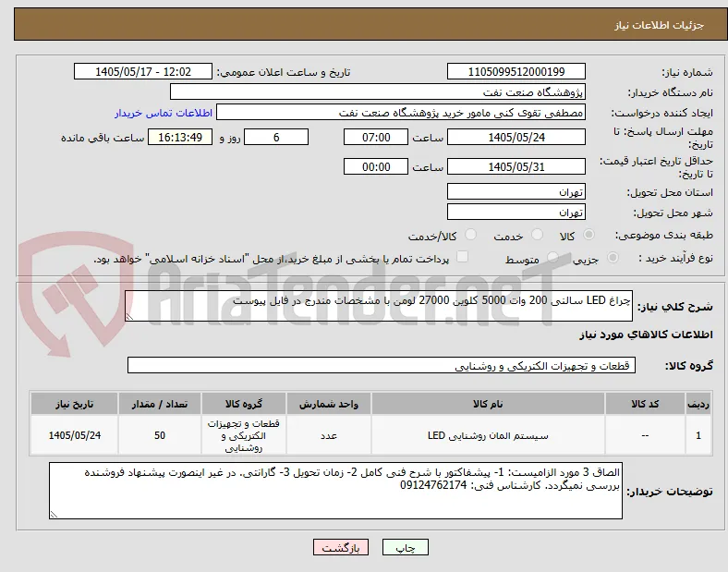Click the تعداد / مقدار column header
Screen dimensions: 728x572
[x=160, y=404]
